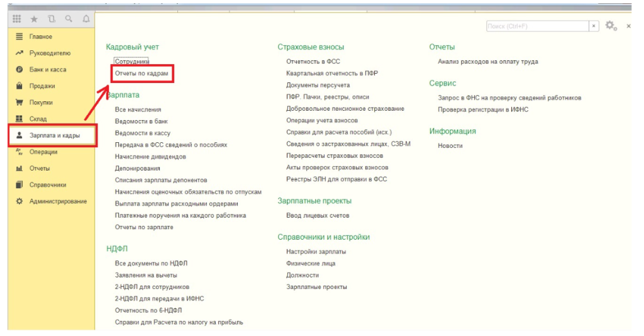
Task: Open Проверка регистрации в ИФНС
Action: 483,109
